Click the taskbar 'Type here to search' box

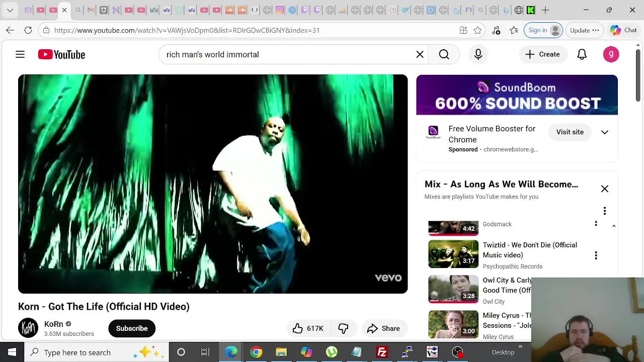click(x=96, y=352)
